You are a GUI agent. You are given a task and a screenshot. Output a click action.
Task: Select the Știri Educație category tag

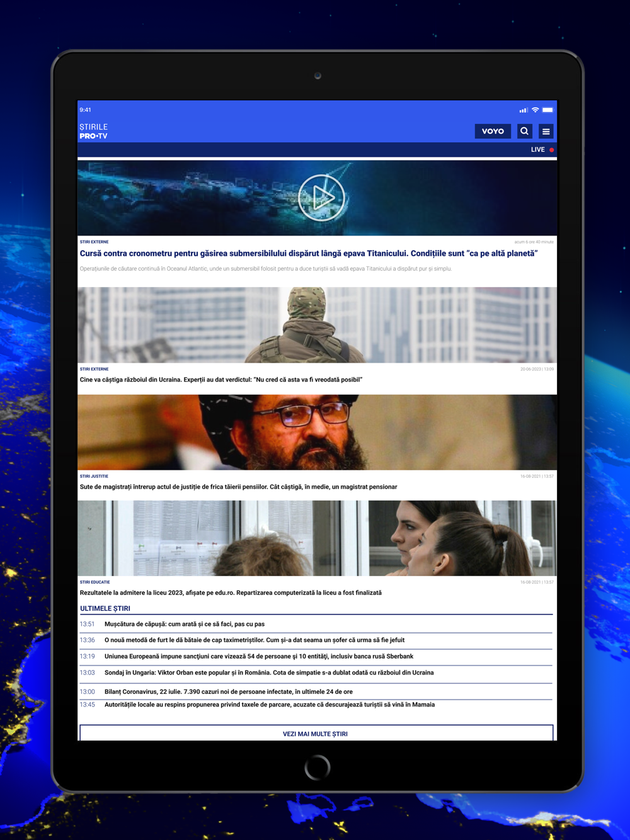coord(94,582)
